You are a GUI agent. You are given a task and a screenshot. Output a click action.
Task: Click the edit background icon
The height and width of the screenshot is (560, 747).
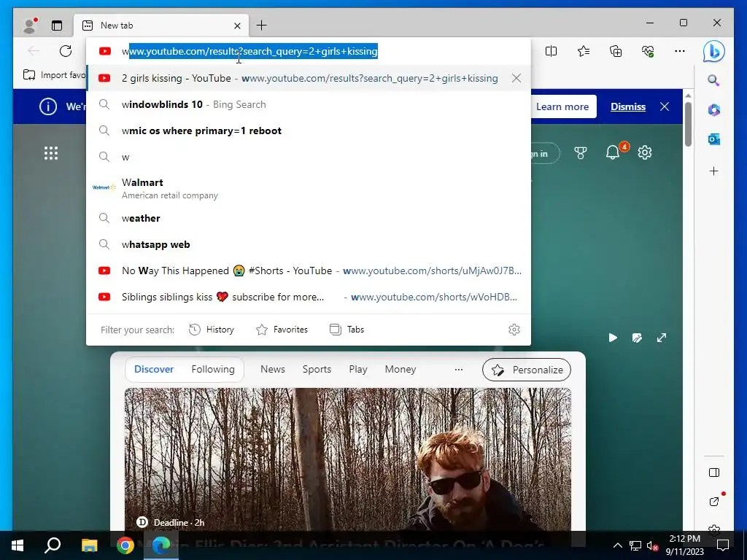click(637, 338)
